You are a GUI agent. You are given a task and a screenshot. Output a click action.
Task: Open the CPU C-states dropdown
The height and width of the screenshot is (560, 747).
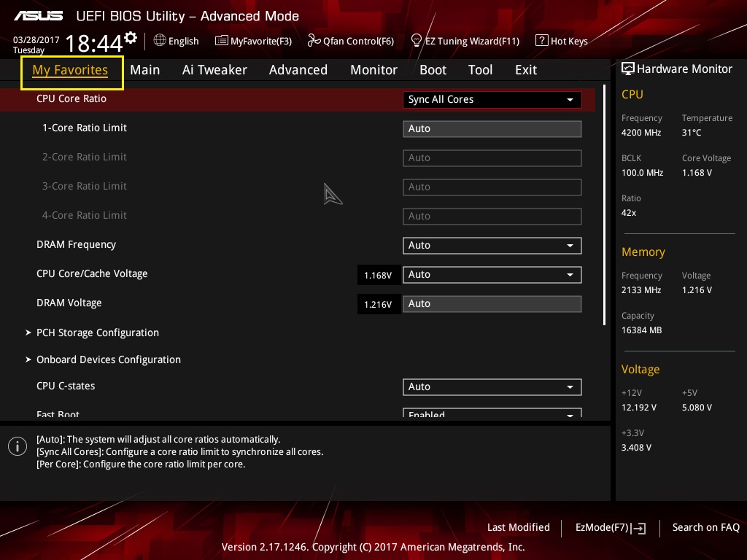point(492,386)
